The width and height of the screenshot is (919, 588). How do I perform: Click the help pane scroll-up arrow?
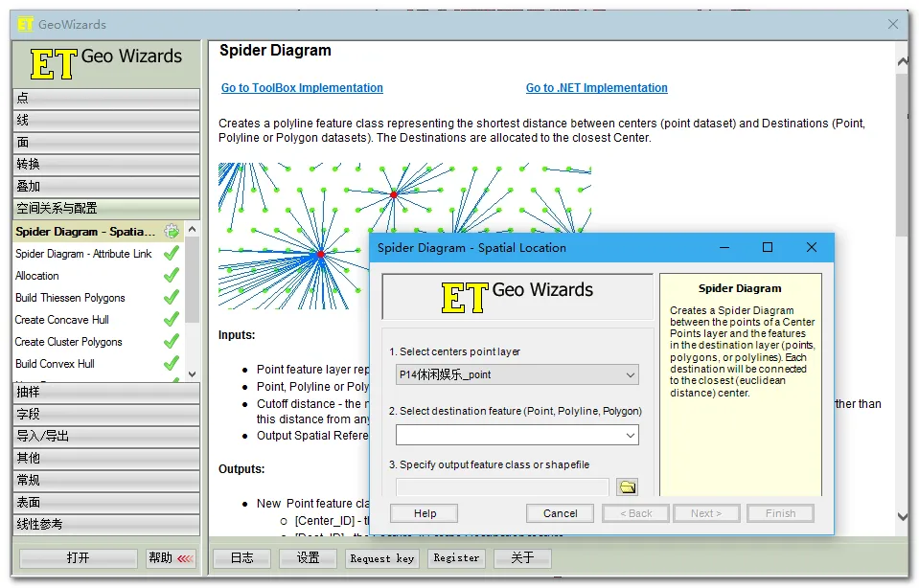[x=903, y=62]
